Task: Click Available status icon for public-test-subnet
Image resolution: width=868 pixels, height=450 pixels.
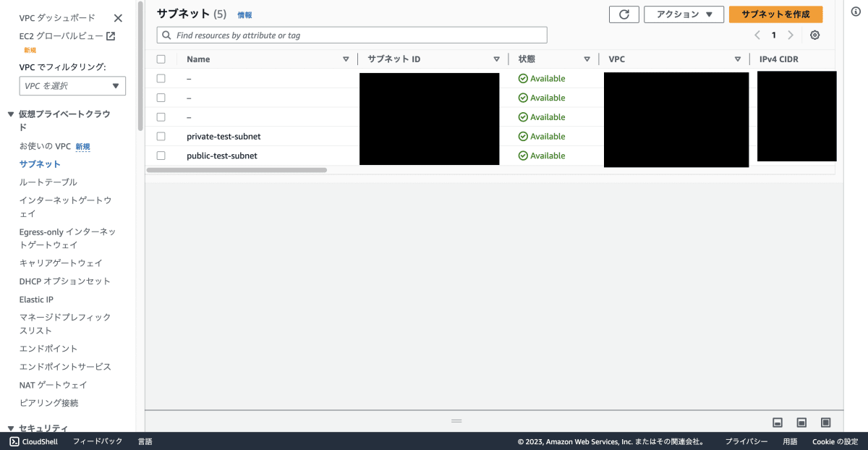Action: click(x=523, y=156)
